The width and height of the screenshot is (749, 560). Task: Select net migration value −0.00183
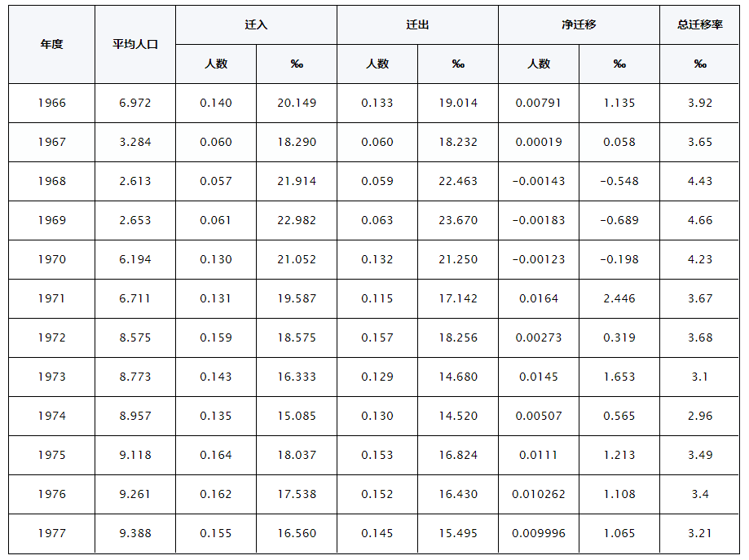539,220
